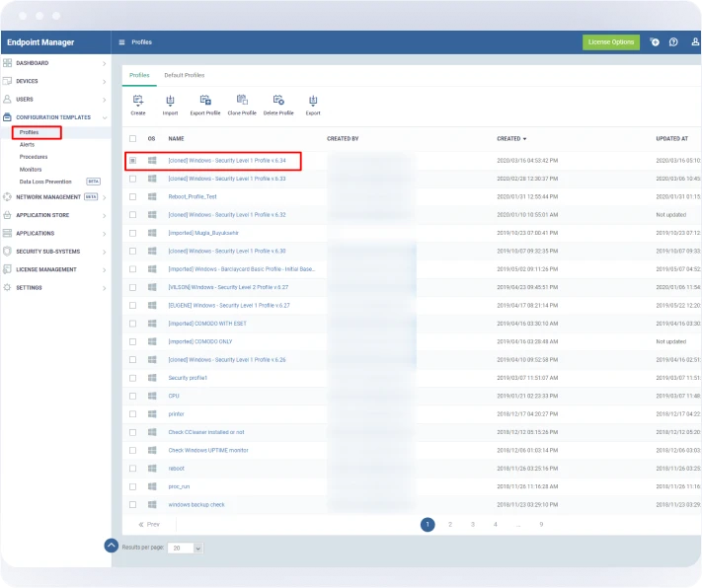Open the help question mark icon
This screenshot has height=588, width=702.
[x=673, y=42]
